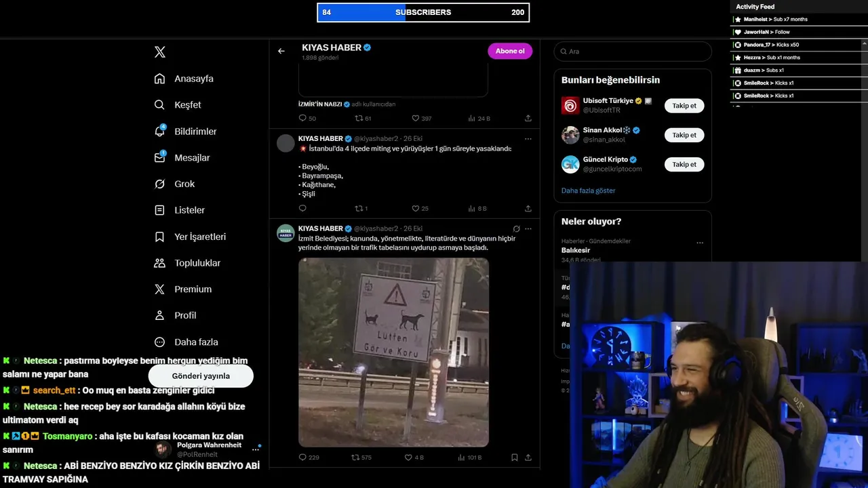
Task: Share the Istanbul miting post
Action: click(528, 208)
